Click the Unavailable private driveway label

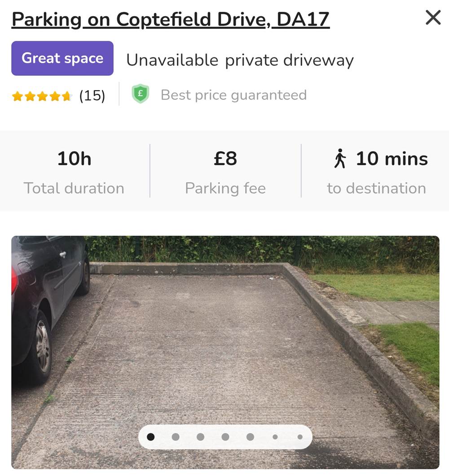tap(240, 60)
